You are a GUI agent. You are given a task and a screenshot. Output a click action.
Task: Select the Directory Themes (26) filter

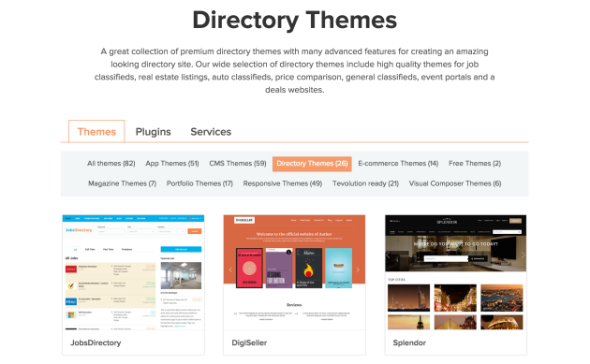312,164
